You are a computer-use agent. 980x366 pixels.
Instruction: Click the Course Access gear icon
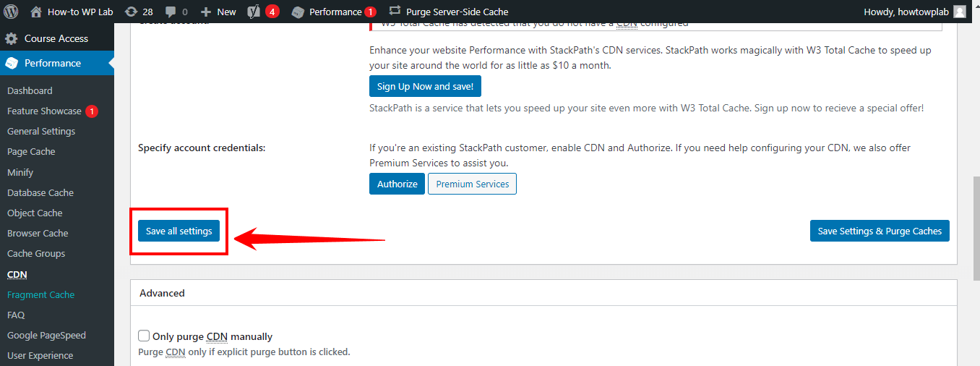(x=12, y=38)
